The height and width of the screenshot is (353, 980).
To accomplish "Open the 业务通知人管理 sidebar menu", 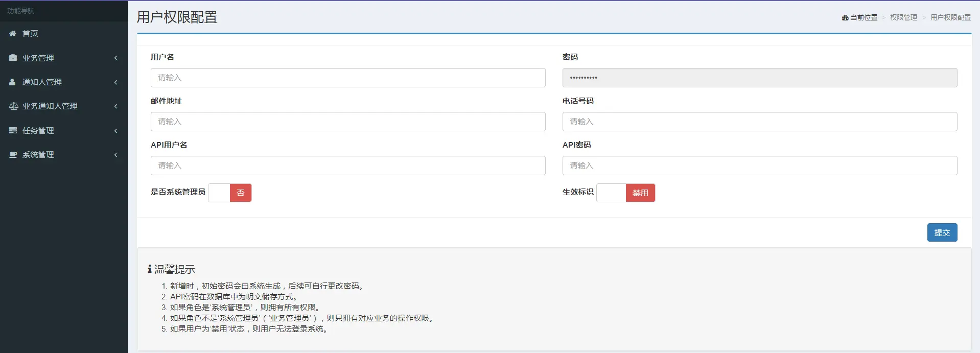I will click(64, 106).
